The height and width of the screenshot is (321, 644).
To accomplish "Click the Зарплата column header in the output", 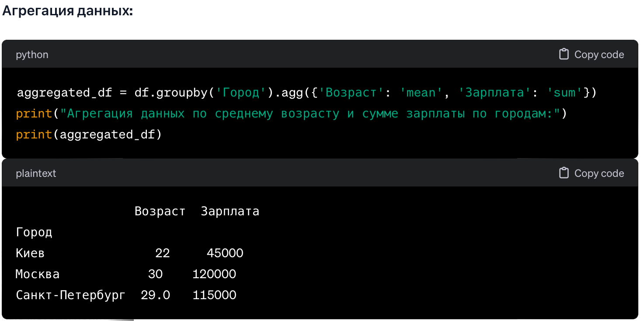I will pyautogui.click(x=230, y=211).
